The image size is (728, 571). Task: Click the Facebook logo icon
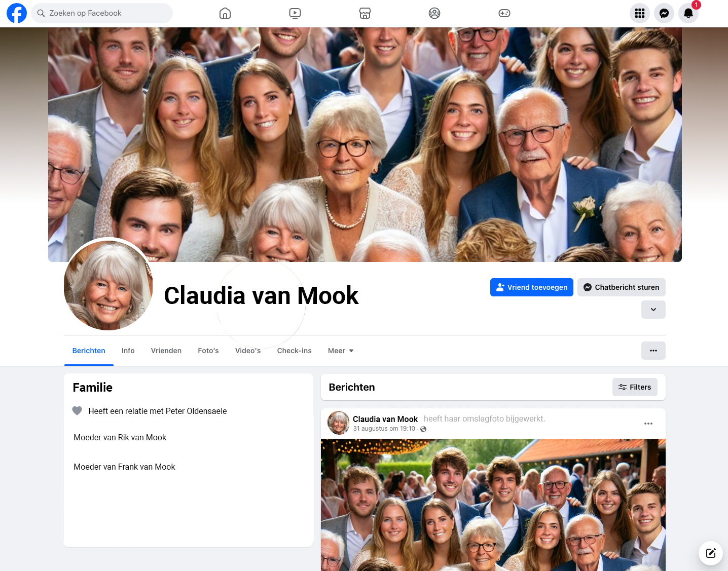coord(17,13)
